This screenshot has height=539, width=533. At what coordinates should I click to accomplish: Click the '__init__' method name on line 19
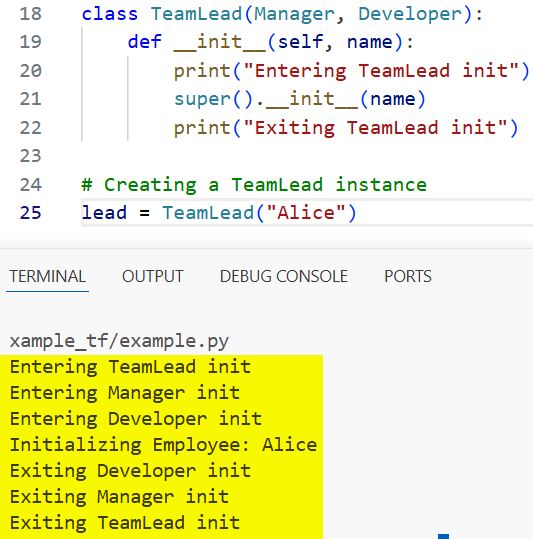coord(220,43)
